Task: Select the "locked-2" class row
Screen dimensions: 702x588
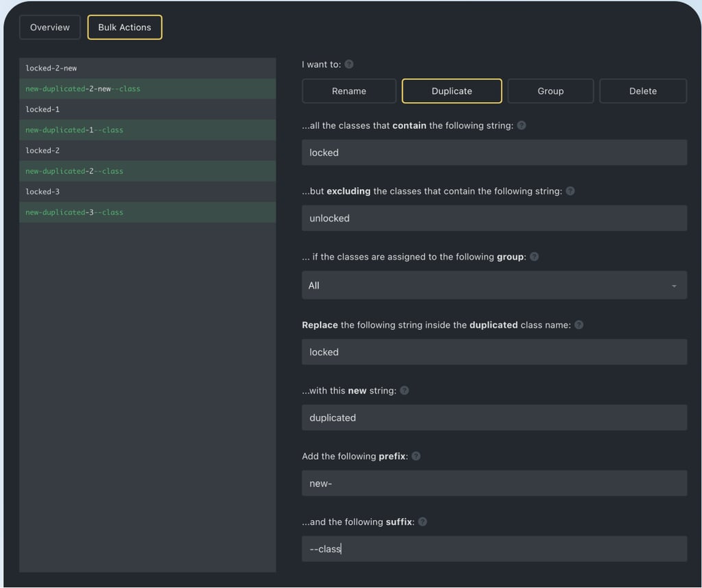Action: (147, 150)
